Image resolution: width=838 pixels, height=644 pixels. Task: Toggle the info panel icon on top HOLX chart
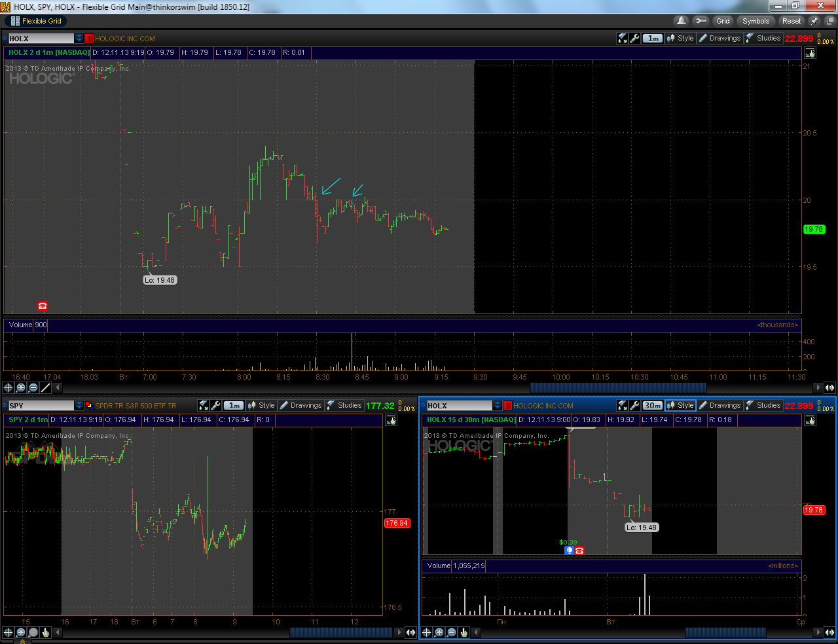(811, 53)
